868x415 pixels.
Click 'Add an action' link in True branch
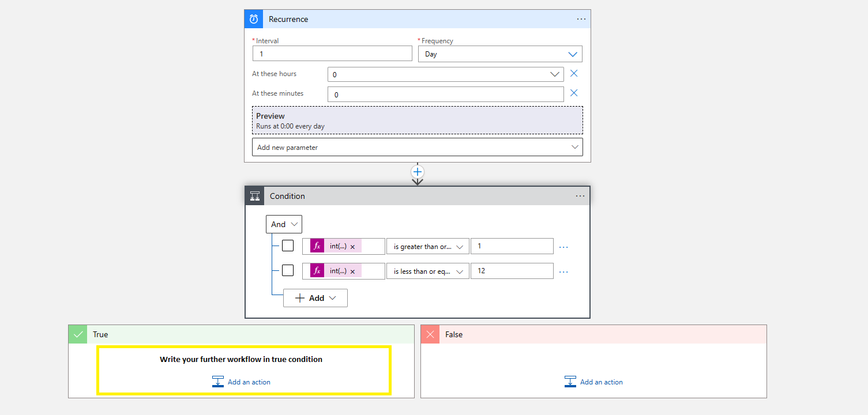(249, 382)
